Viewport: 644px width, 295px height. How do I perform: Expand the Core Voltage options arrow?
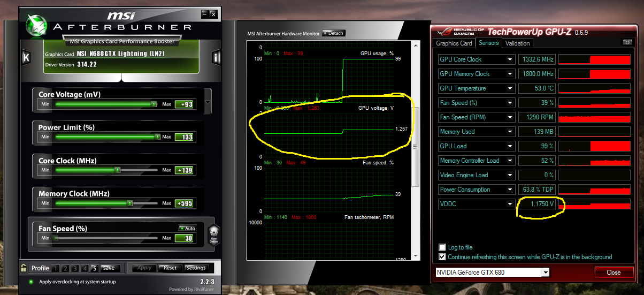coord(208,102)
